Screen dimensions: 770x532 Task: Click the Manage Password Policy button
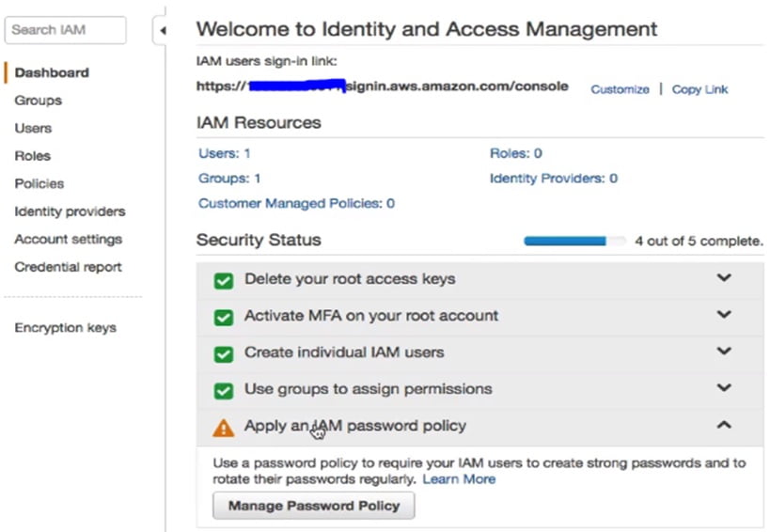pos(314,506)
